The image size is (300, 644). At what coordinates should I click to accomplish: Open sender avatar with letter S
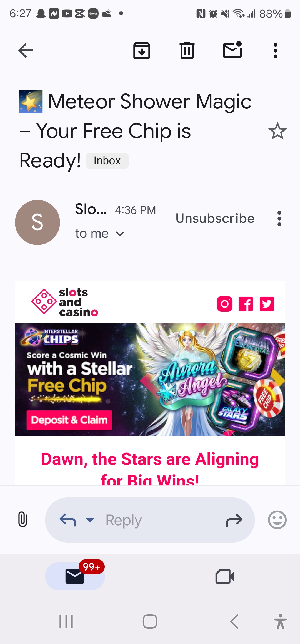pos(37,222)
